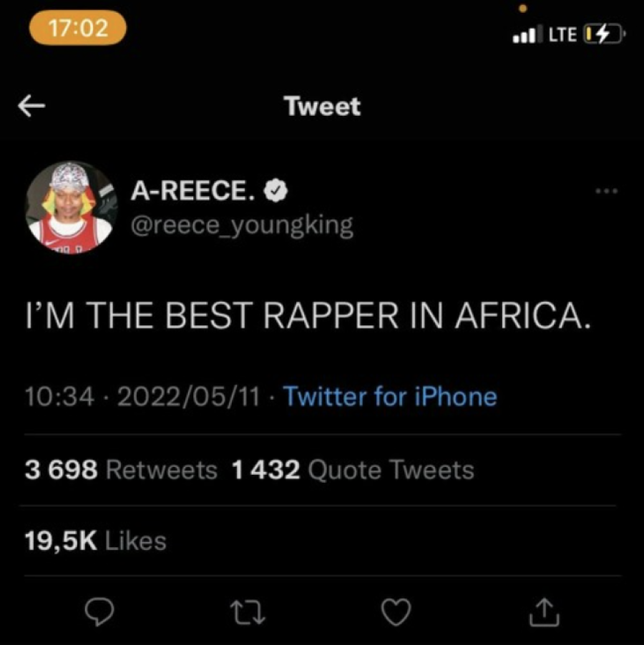Open the @reece_youngking handle
This screenshot has width=644, height=645.
(x=241, y=225)
